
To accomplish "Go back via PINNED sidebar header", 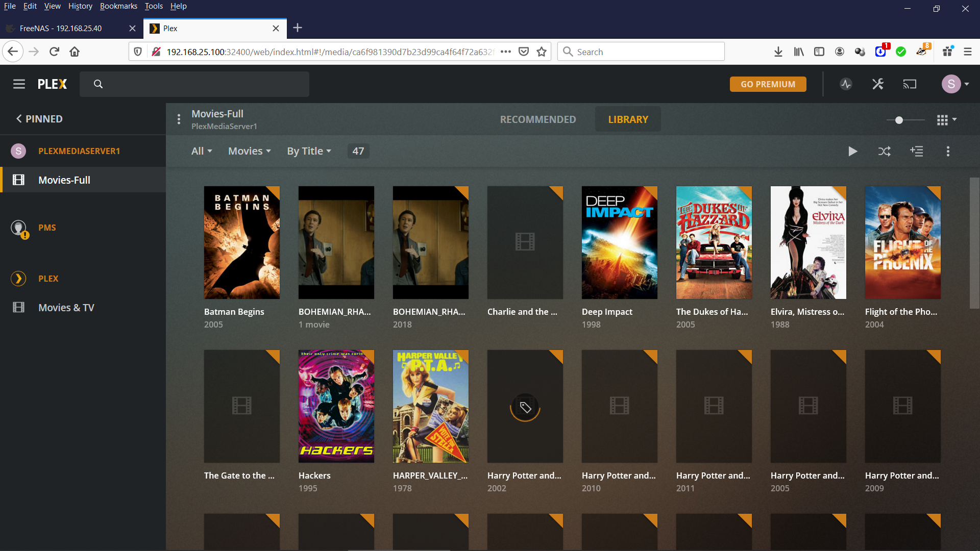I will click(x=39, y=119).
